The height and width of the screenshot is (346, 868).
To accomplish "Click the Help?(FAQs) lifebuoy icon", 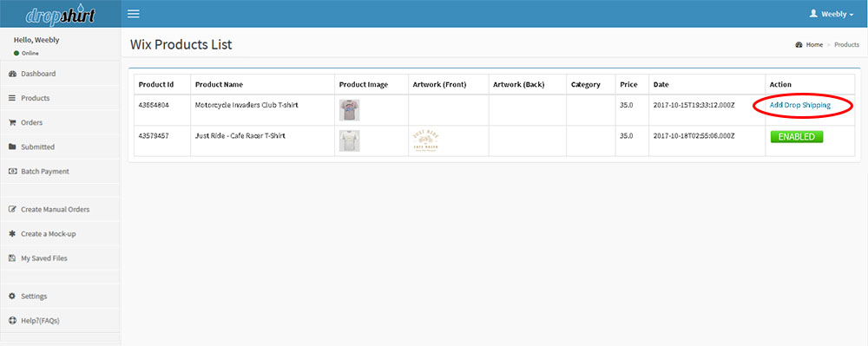I will (x=12, y=321).
